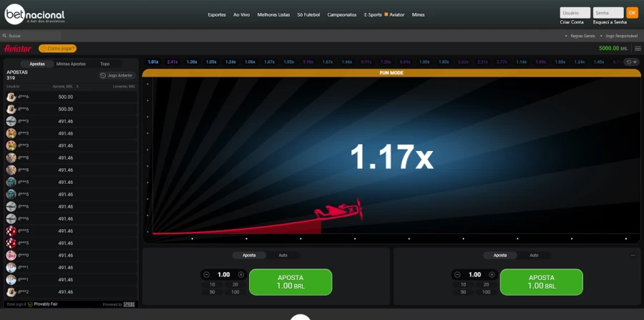Image resolution: width=644 pixels, height=320 pixels.
Task: Pick the 100 quick amount in left panel
Action: [235, 292]
